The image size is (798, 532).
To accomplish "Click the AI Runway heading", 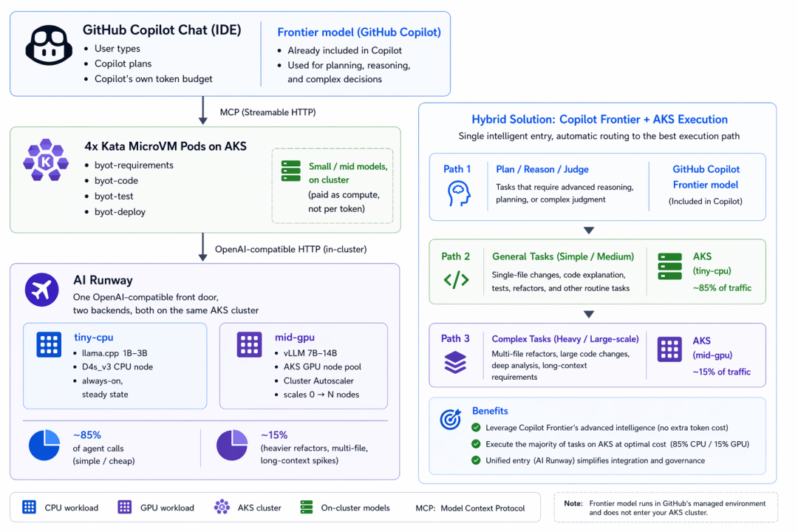I will coord(103,280).
